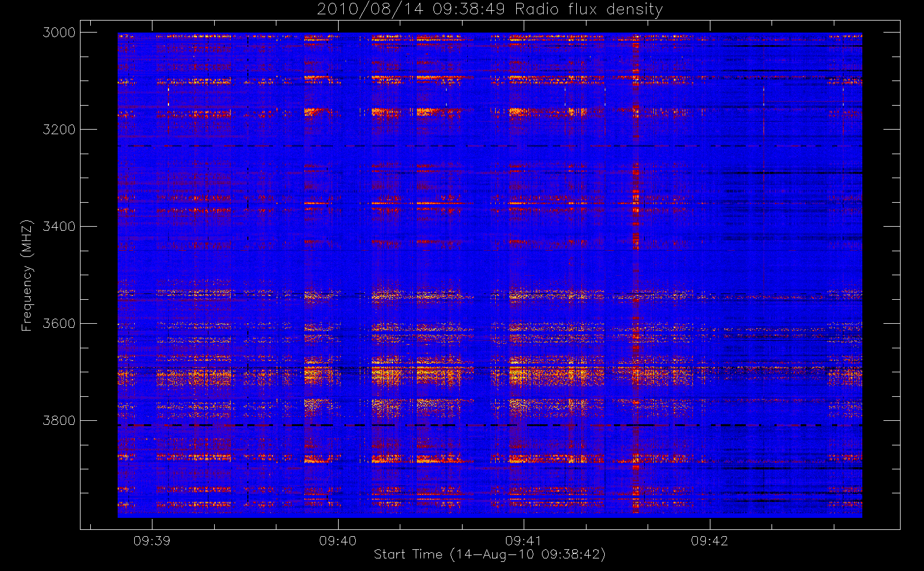Click the 09:40 time tick label
This screenshot has width=924, height=571.
338,541
